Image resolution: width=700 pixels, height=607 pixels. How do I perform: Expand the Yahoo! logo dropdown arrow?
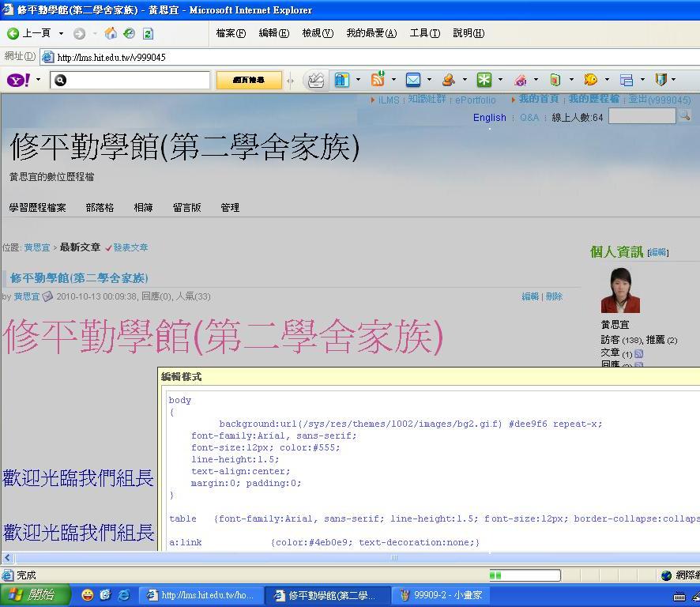(38, 80)
